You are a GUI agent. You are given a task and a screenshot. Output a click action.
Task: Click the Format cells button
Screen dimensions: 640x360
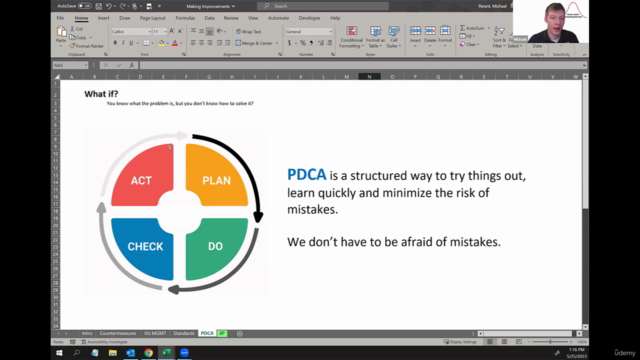pos(445,36)
